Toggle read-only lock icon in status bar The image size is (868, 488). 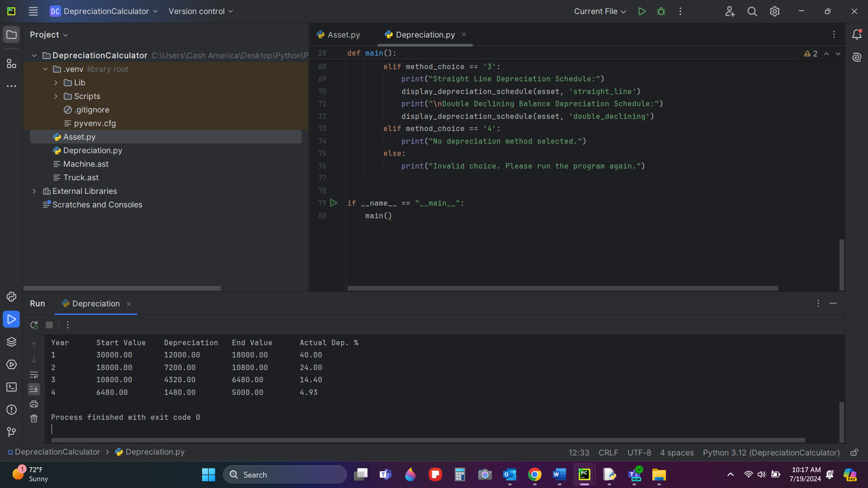854,452
